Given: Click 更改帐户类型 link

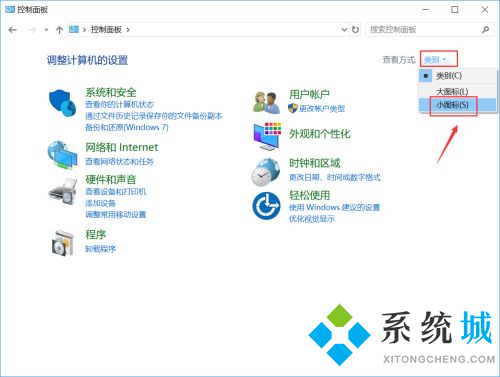Looking at the screenshot, I should click(x=322, y=109).
